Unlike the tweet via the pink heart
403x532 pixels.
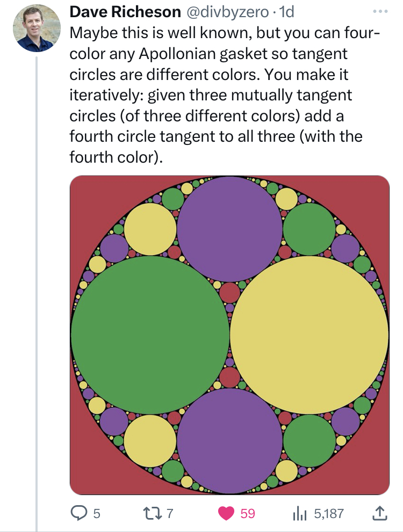(x=226, y=513)
